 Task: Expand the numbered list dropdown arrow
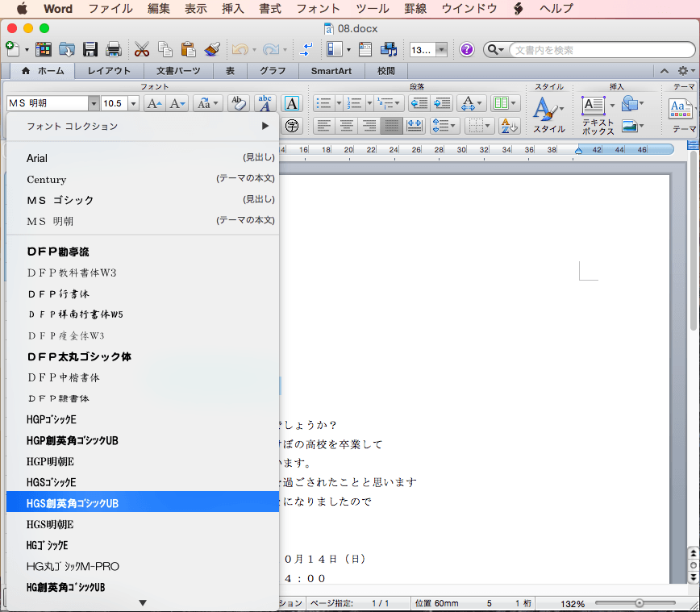point(369,103)
